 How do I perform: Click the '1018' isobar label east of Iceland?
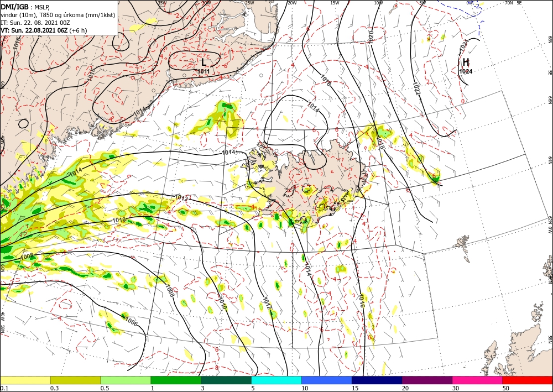click(x=380, y=142)
